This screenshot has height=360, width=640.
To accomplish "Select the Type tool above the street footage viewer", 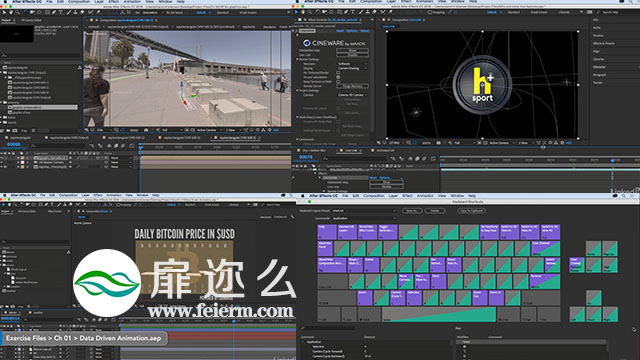I will click(61, 13).
